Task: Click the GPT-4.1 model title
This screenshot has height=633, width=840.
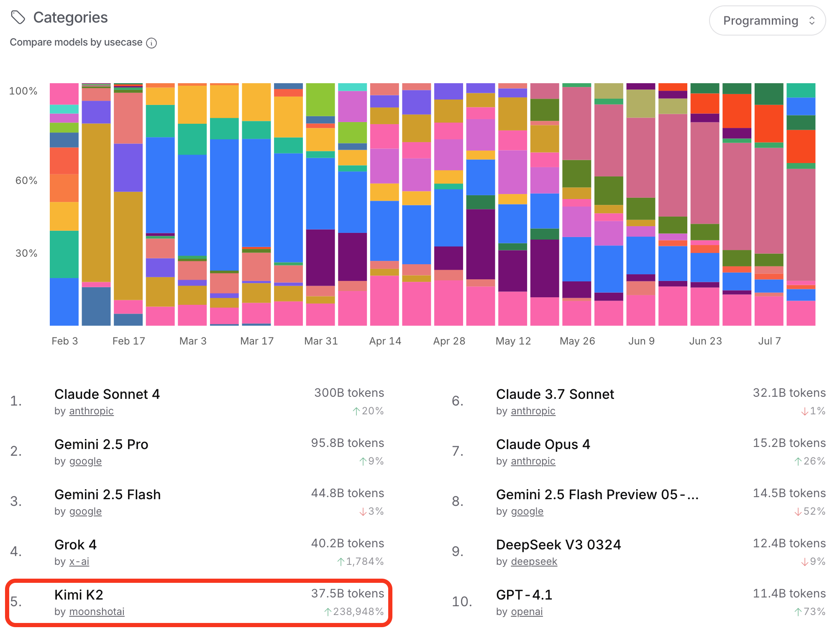Action: pyautogui.click(x=524, y=595)
